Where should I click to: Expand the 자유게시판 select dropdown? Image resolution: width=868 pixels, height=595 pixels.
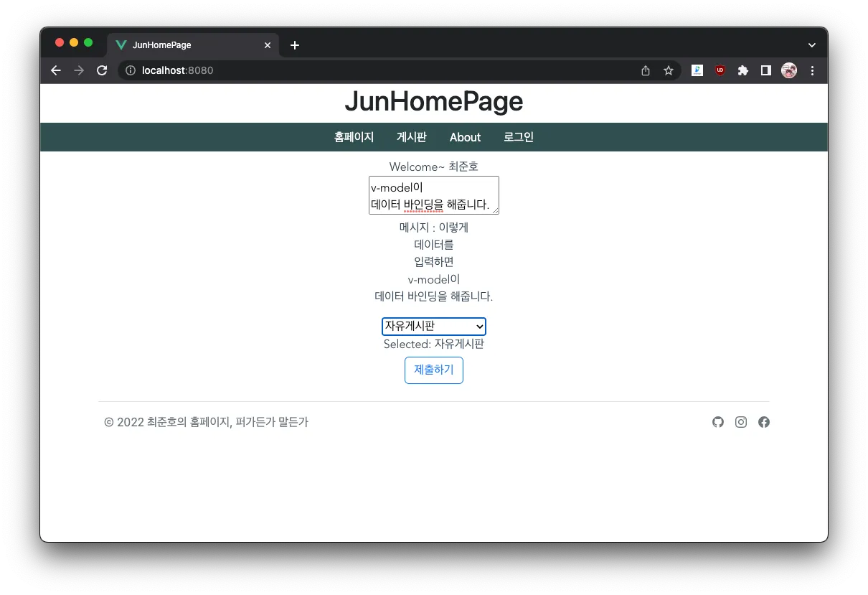pos(434,327)
